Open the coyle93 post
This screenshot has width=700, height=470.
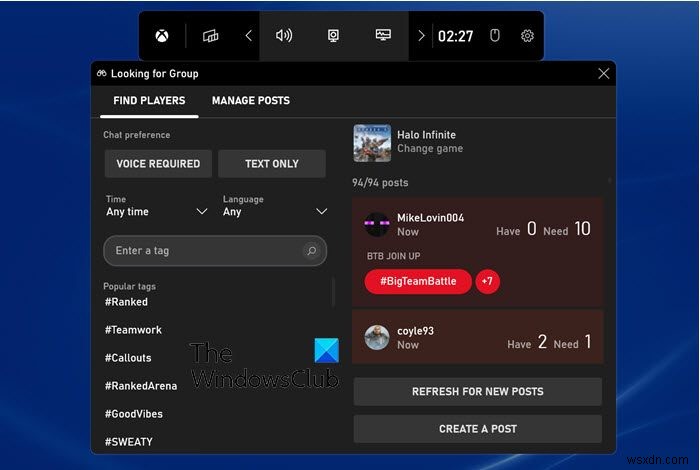point(478,337)
